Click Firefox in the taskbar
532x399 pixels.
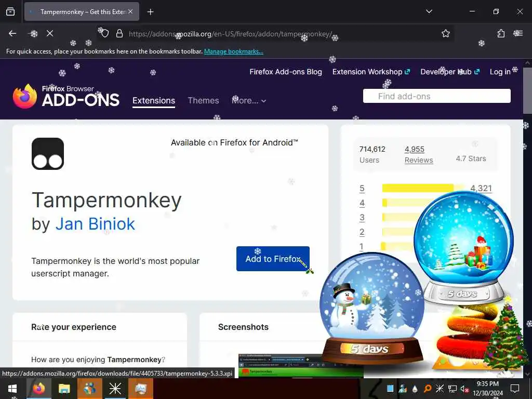pos(38,388)
